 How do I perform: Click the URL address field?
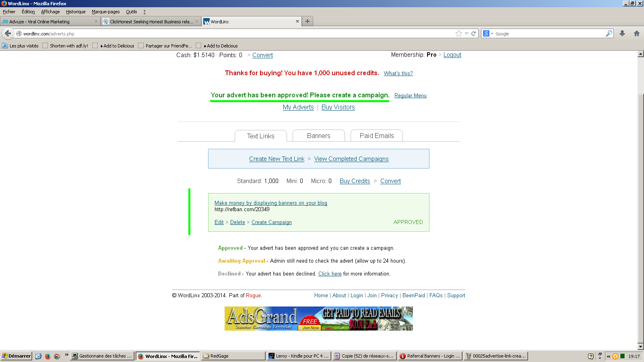point(237,34)
